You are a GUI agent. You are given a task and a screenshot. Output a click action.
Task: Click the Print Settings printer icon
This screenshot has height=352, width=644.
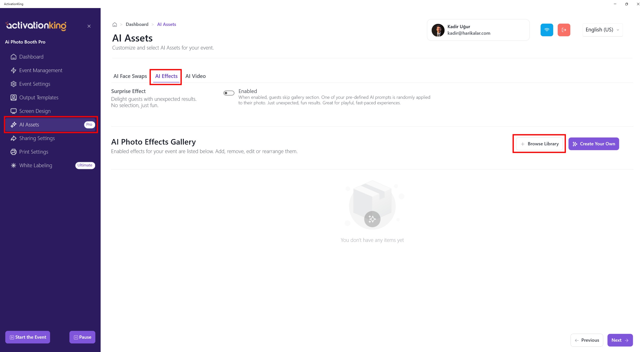[x=14, y=152]
